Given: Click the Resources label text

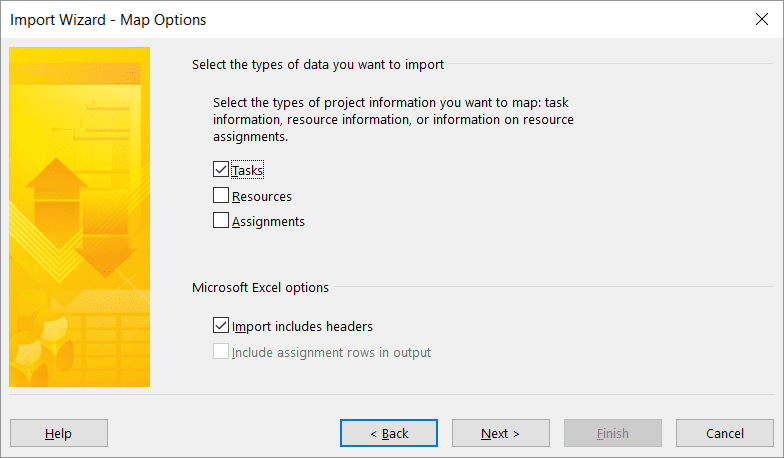Looking at the screenshot, I should [262, 196].
